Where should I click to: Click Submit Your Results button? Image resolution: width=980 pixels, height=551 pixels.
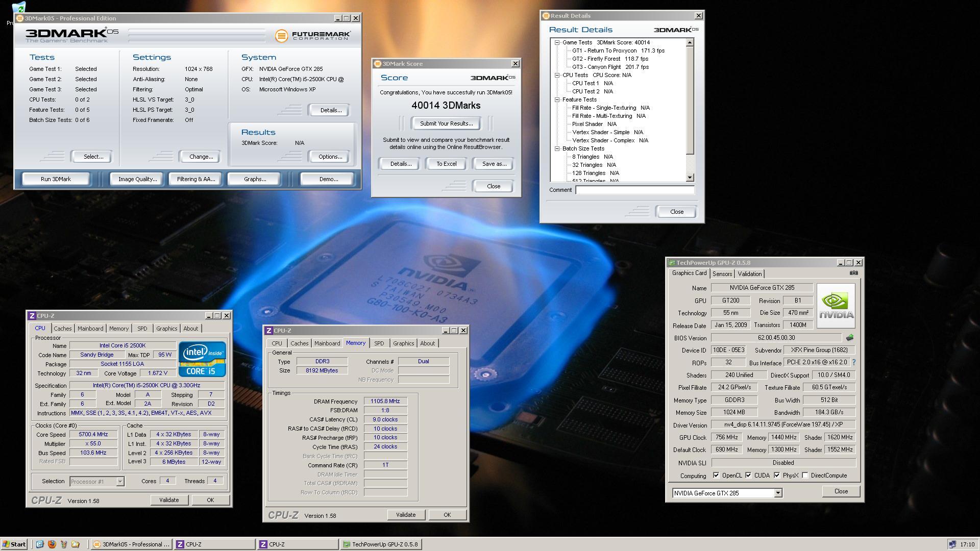tap(446, 123)
